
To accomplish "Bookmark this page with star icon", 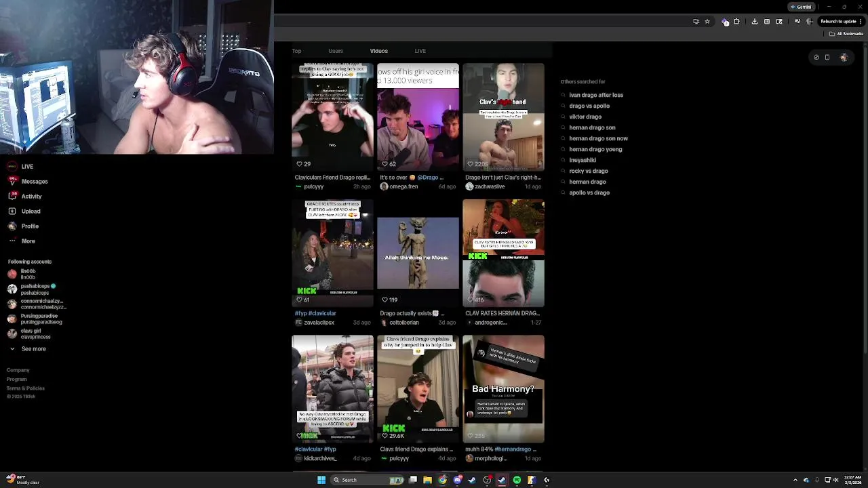I will coord(707,22).
